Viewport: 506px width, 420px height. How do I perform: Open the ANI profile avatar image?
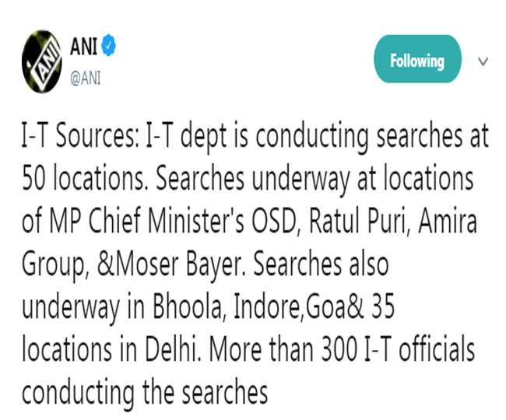42,61
